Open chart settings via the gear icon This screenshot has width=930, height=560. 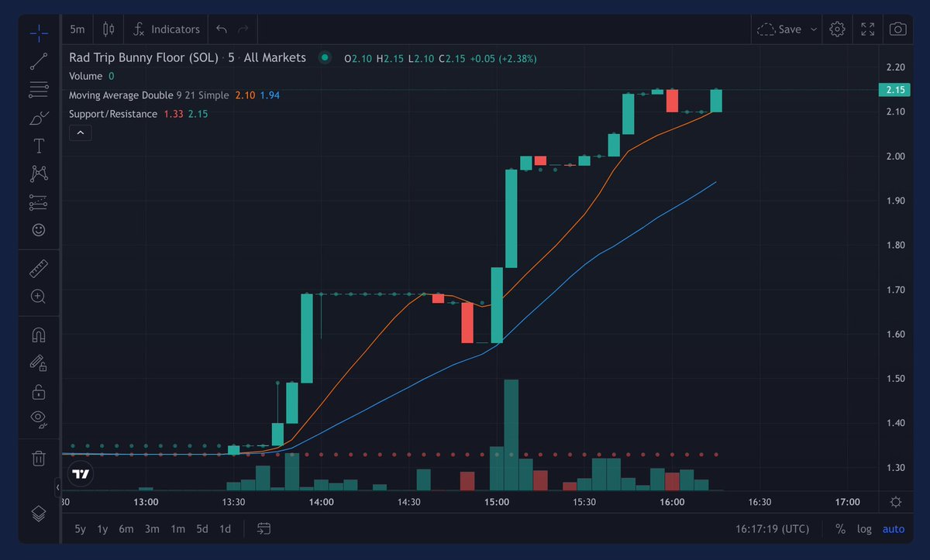click(836, 29)
